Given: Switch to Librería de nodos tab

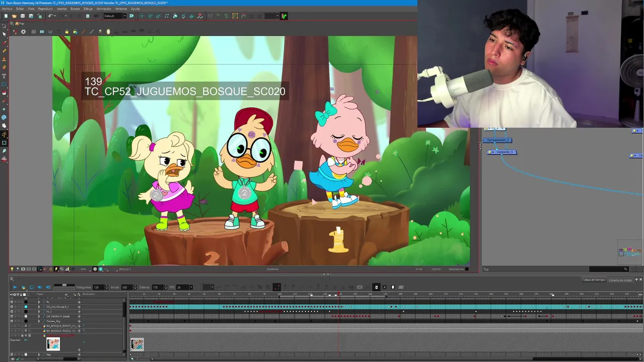Looking at the screenshot, I should coord(620,280).
